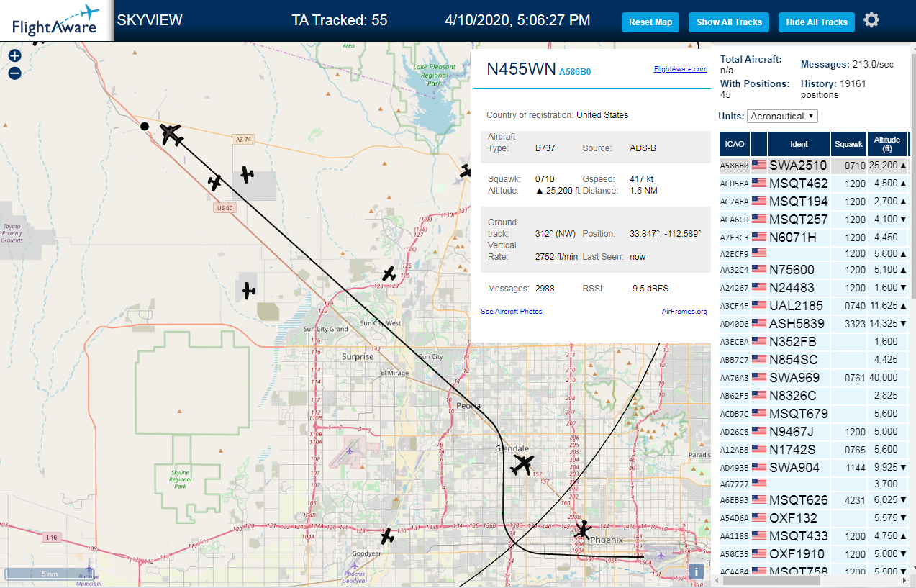
Task: Click the FlightAware logo
Action: point(56,20)
